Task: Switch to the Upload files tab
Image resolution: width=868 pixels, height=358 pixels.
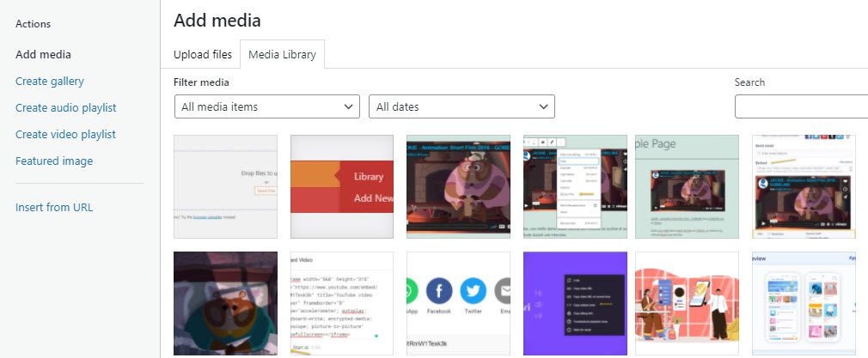Action: click(203, 55)
